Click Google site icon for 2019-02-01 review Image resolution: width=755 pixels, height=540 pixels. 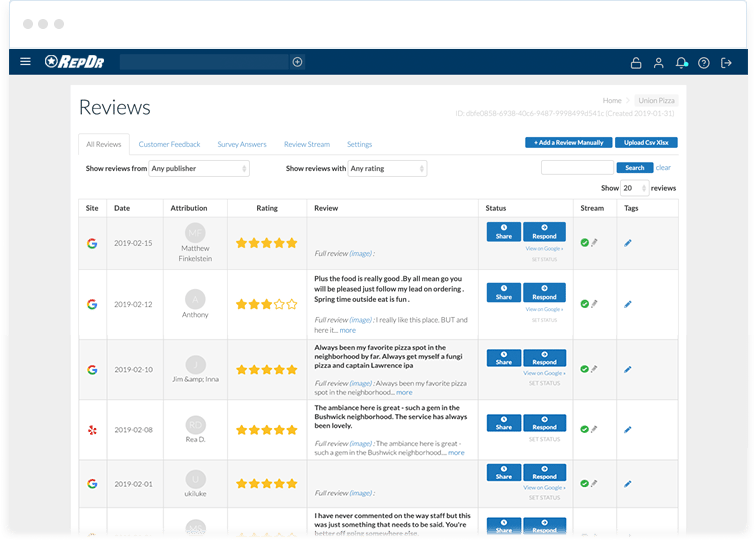tap(92, 484)
